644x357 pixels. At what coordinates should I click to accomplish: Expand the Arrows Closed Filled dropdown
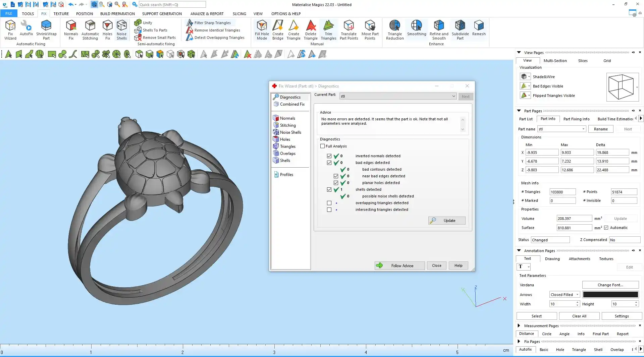(x=565, y=295)
